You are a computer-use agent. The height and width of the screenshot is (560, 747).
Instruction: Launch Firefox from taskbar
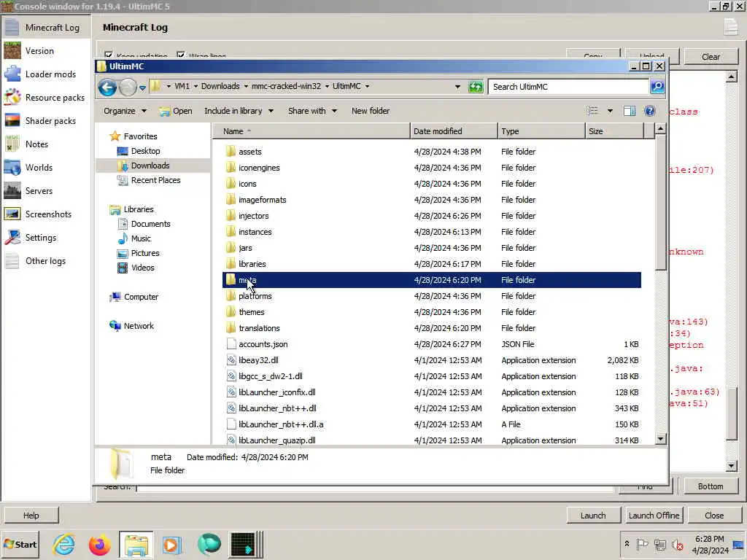coord(99,545)
